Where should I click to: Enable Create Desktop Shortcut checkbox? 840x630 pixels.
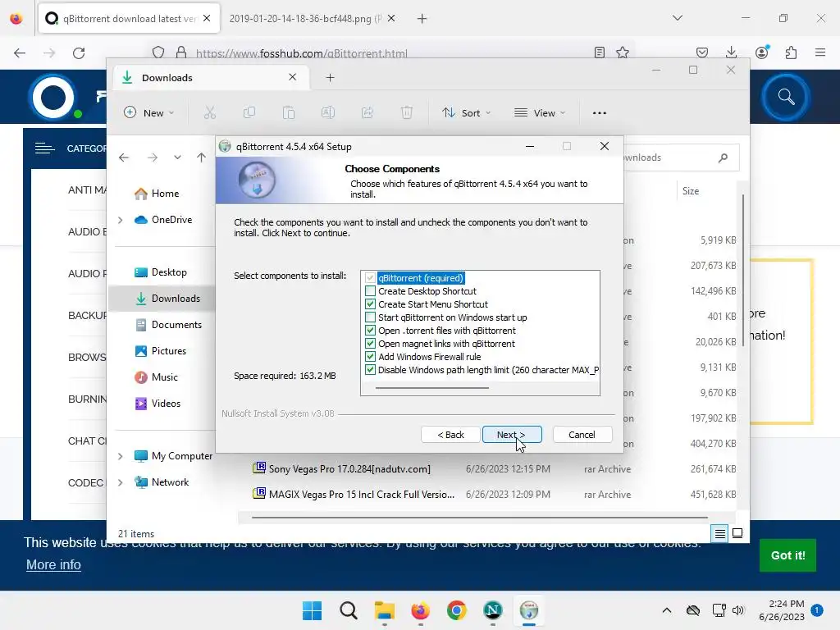(370, 291)
